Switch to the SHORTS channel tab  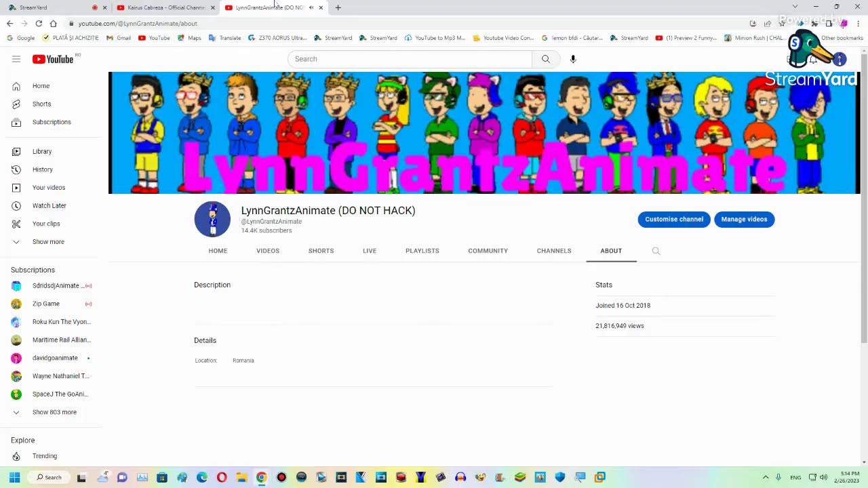pos(321,251)
